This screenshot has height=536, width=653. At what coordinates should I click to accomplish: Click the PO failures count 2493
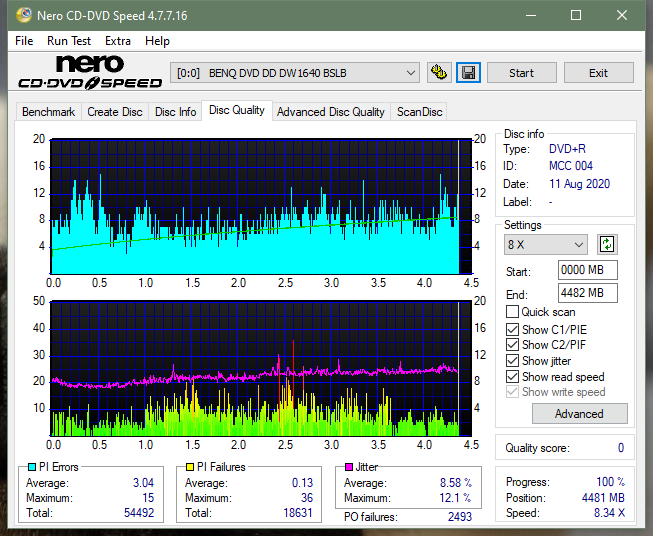(x=459, y=517)
